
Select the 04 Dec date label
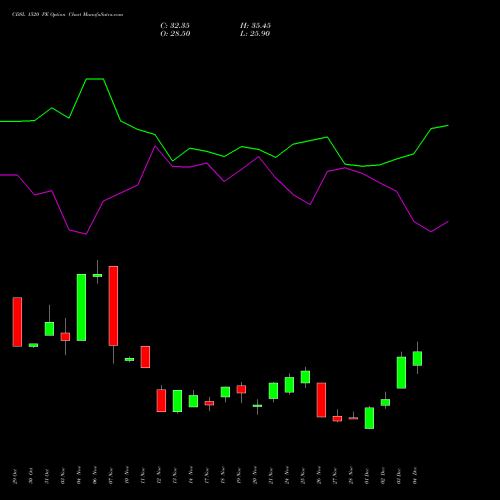click(x=415, y=476)
